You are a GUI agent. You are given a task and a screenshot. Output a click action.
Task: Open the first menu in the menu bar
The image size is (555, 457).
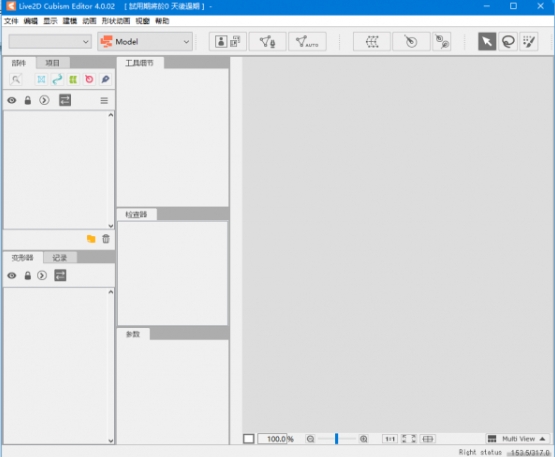pos(11,21)
